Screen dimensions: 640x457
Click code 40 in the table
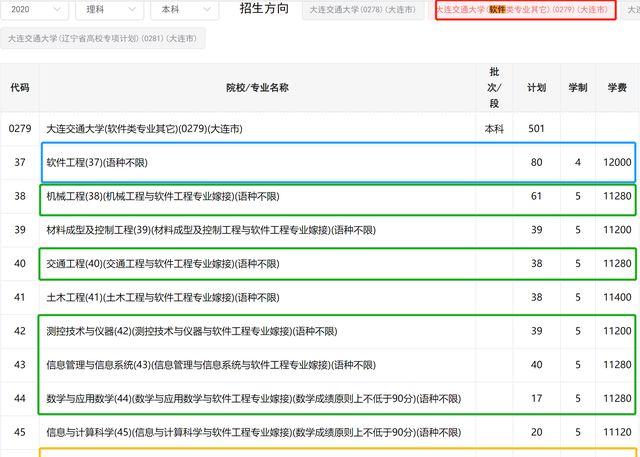tap(20, 264)
